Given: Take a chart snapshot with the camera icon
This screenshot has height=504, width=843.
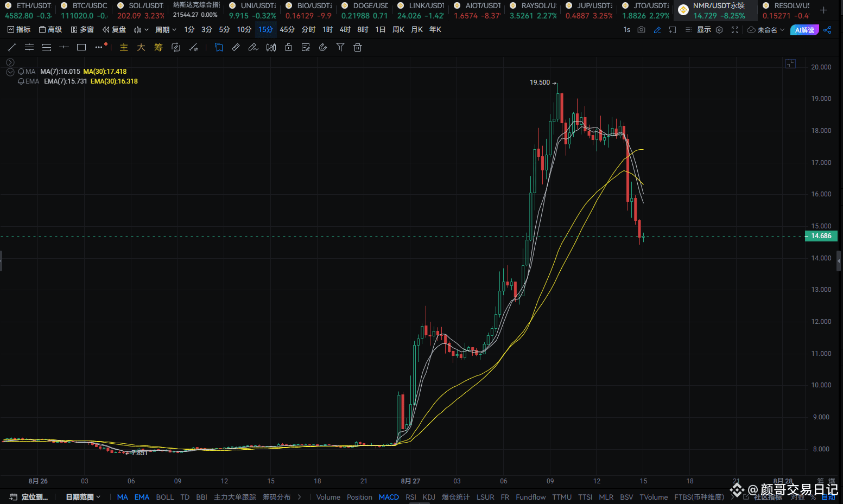Looking at the screenshot, I should tap(641, 30).
